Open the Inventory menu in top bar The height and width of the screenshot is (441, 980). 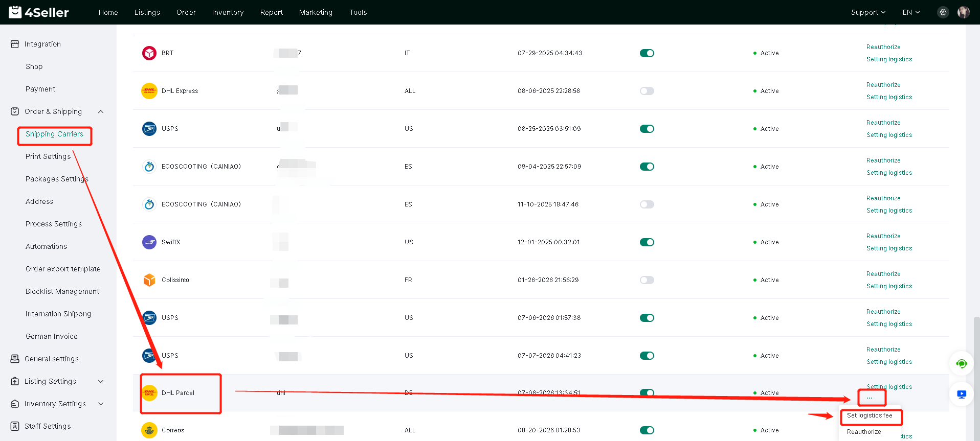click(228, 12)
